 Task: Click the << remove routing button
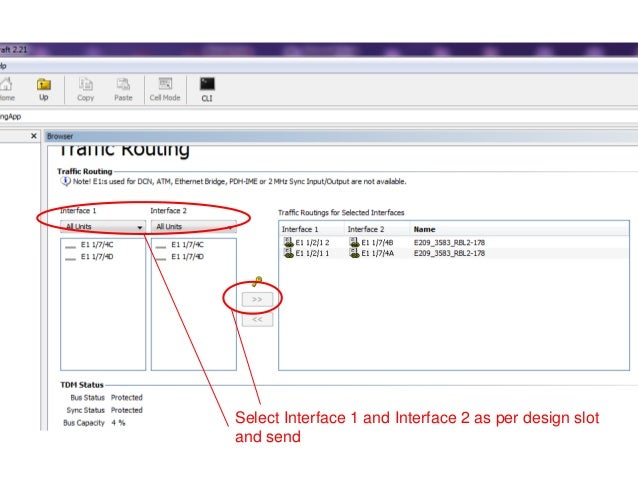click(x=257, y=319)
